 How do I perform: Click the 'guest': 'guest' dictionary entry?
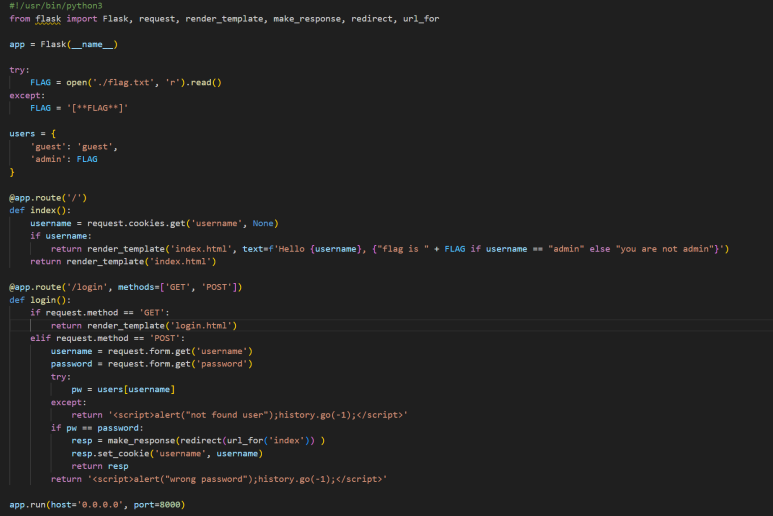tap(74, 146)
